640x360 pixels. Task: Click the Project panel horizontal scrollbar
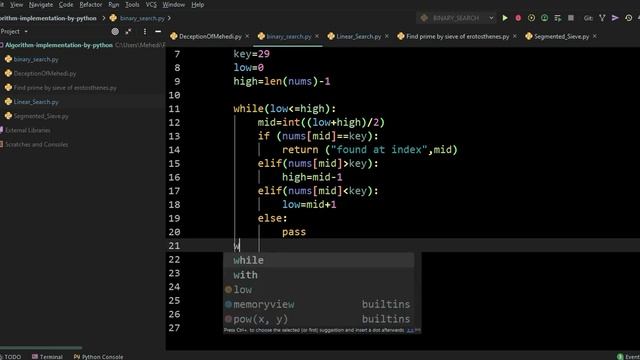pyautogui.click(x=41, y=348)
